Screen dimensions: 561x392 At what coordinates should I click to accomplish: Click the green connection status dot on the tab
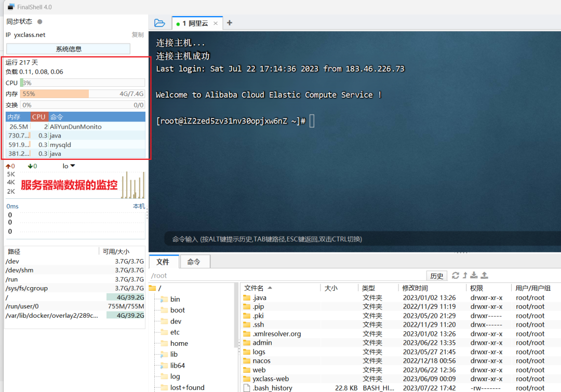pos(178,23)
